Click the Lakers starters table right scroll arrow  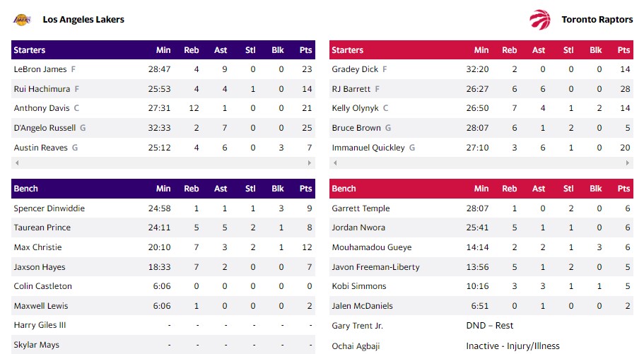(x=310, y=163)
